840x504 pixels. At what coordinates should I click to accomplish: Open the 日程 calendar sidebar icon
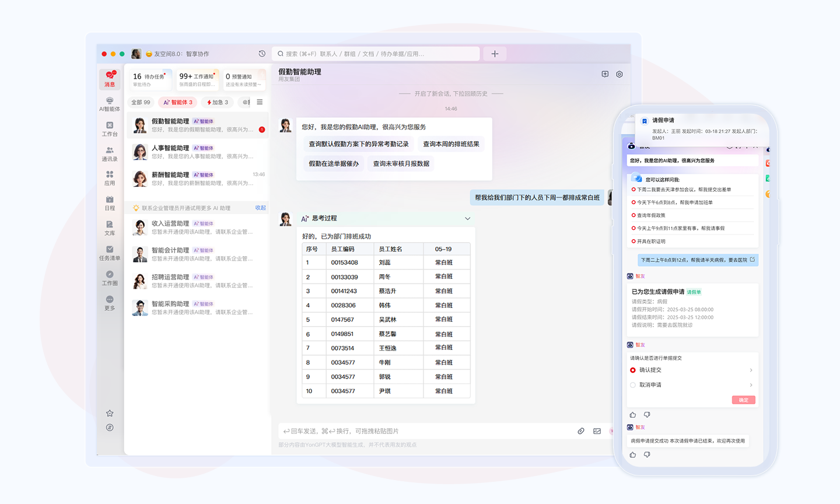[110, 202]
